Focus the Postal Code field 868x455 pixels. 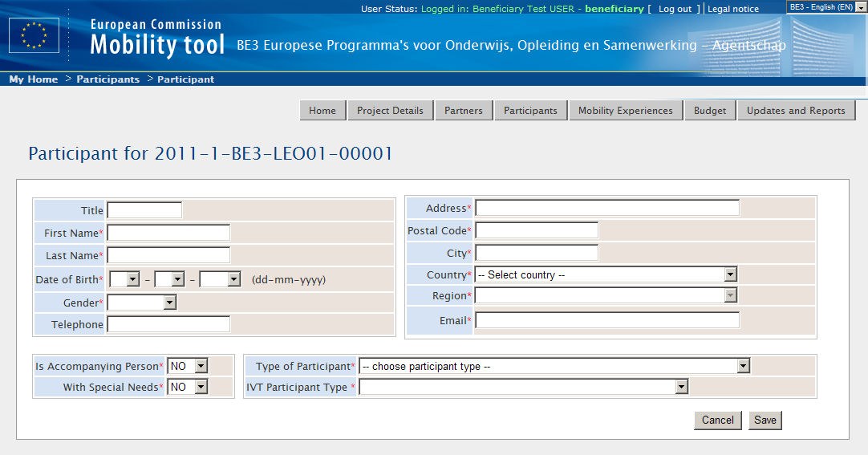[x=537, y=230]
